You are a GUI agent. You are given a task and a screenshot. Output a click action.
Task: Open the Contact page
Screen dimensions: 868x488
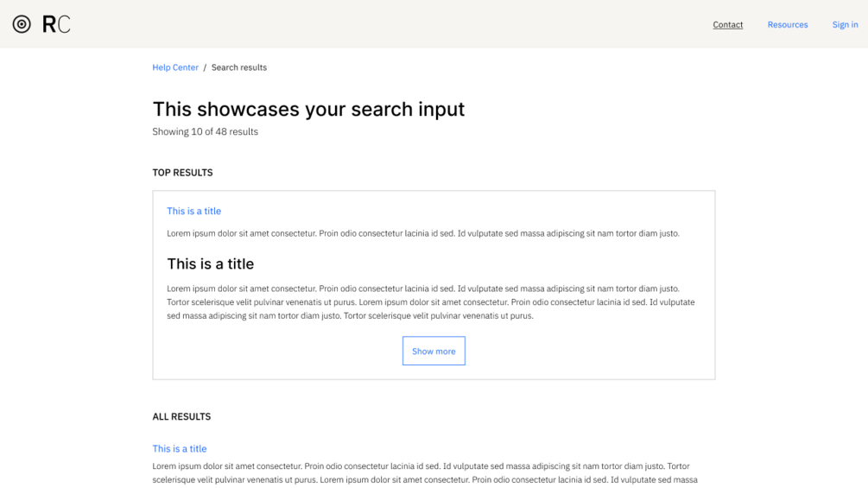point(727,25)
